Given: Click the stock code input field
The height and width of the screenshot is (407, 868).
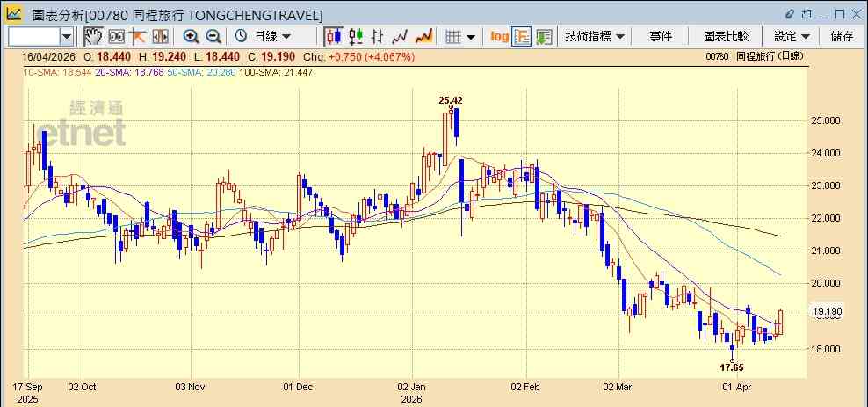Looking at the screenshot, I should coord(33,37).
